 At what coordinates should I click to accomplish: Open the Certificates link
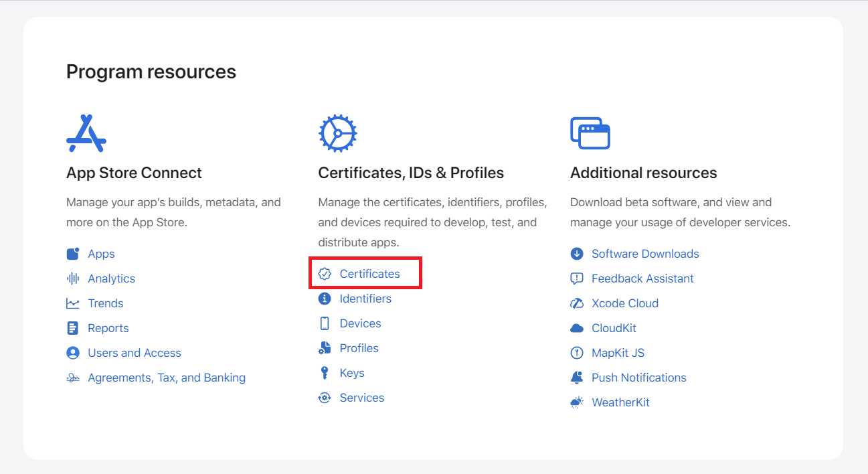pyautogui.click(x=370, y=274)
